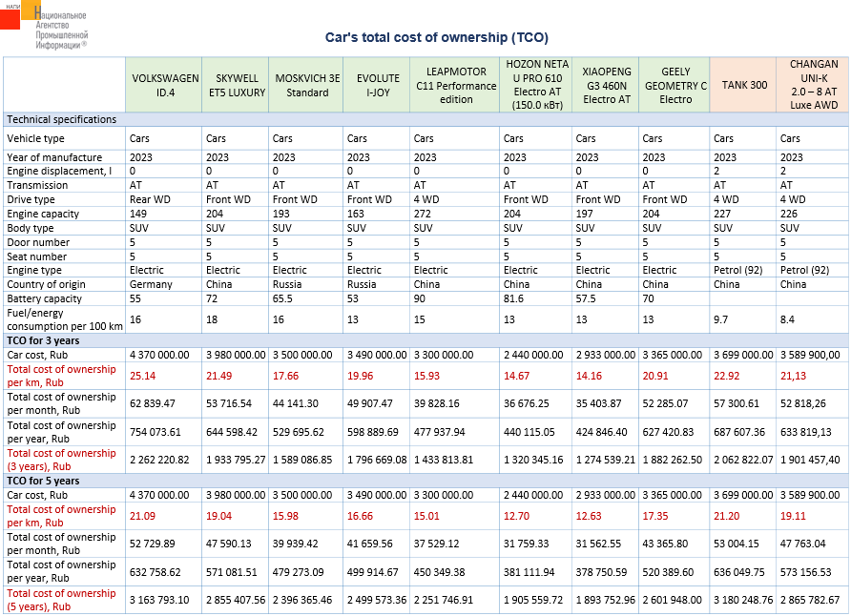Image resolution: width=851 pixels, height=616 pixels.
Task: Click the "Fuel/energy consumption per 100 km" label
Action: click(65, 319)
